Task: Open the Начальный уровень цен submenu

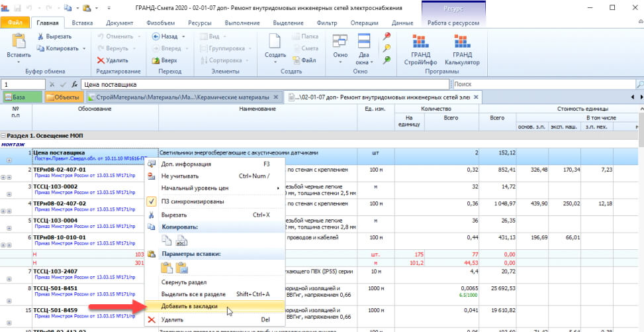Action: point(214,188)
